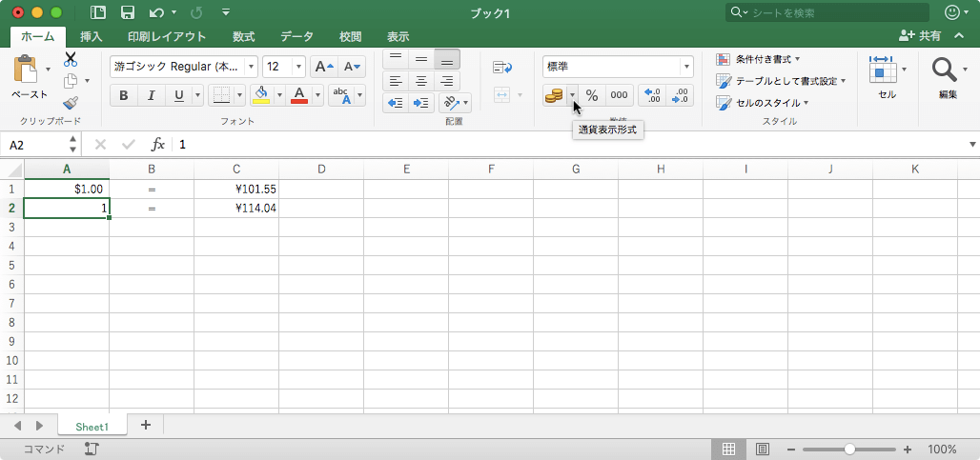The image size is (980, 460).
Task: Decrease font size with the smaller A
Action: coord(351,67)
